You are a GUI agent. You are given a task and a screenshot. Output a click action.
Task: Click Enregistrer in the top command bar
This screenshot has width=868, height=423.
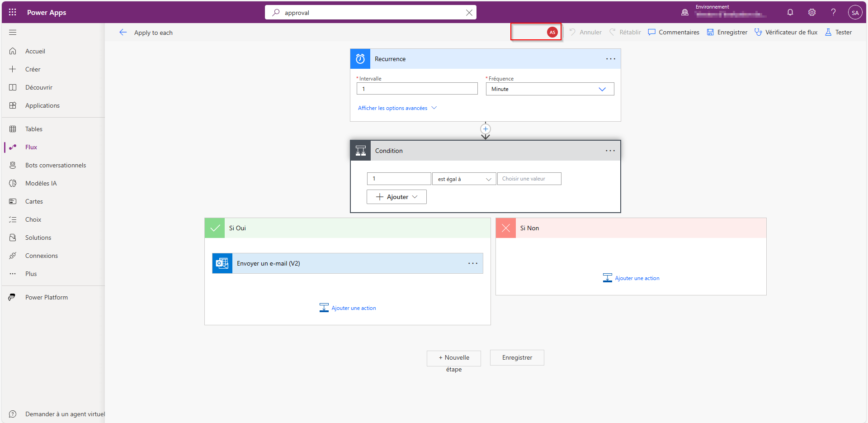point(727,32)
